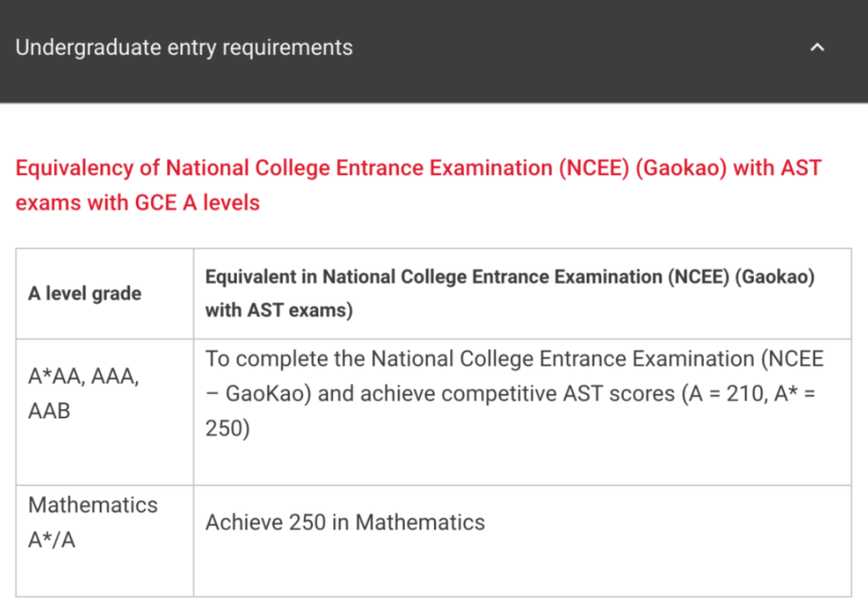The width and height of the screenshot is (868, 608).
Task: Select the red Equivalency of NCEE heading
Action: (x=419, y=185)
